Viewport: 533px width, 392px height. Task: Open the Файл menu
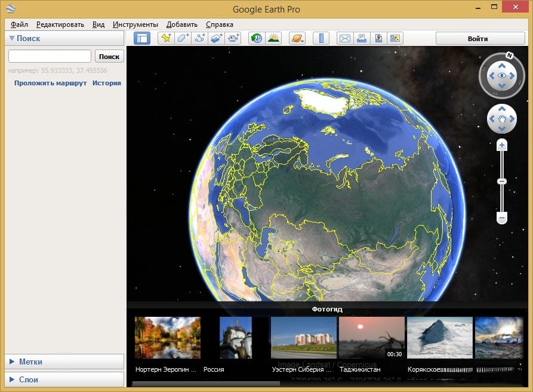(19, 24)
